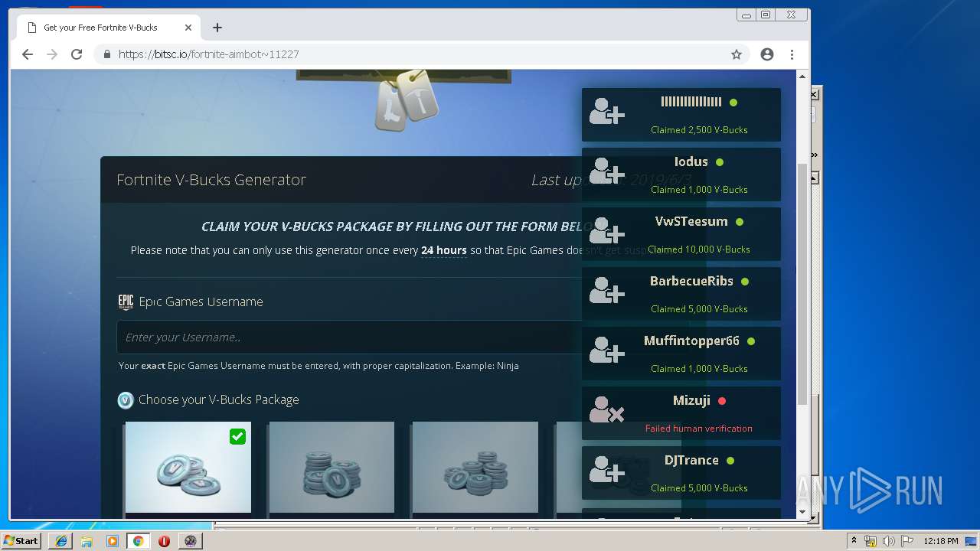
Task: Click the Action Center flag icon
Action: tap(907, 541)
